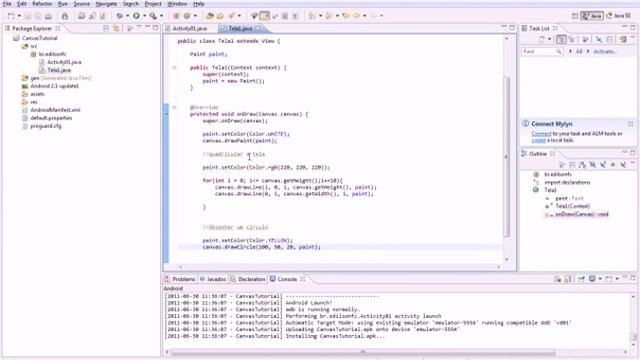Viewport: 640px width, 360px height.
Task: Open the New wizard dropdown arrow
Action: pos(19,16)
